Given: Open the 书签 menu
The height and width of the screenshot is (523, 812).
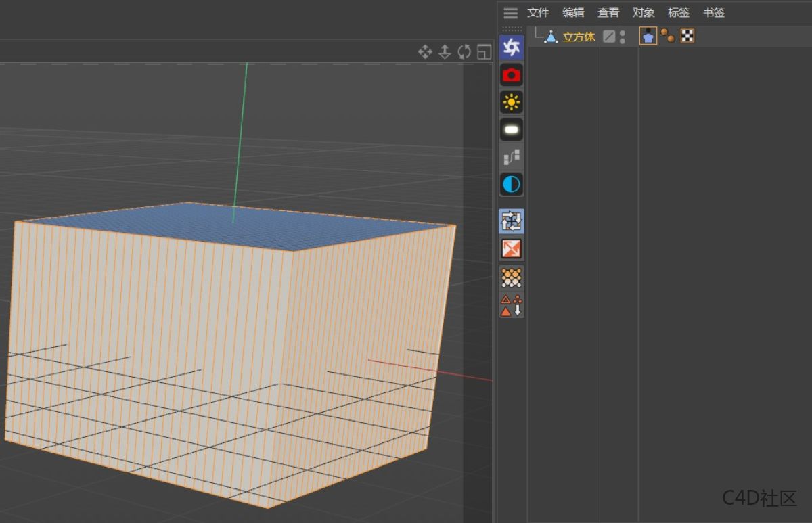Looking at the screenshot, I should click(714, 12).
